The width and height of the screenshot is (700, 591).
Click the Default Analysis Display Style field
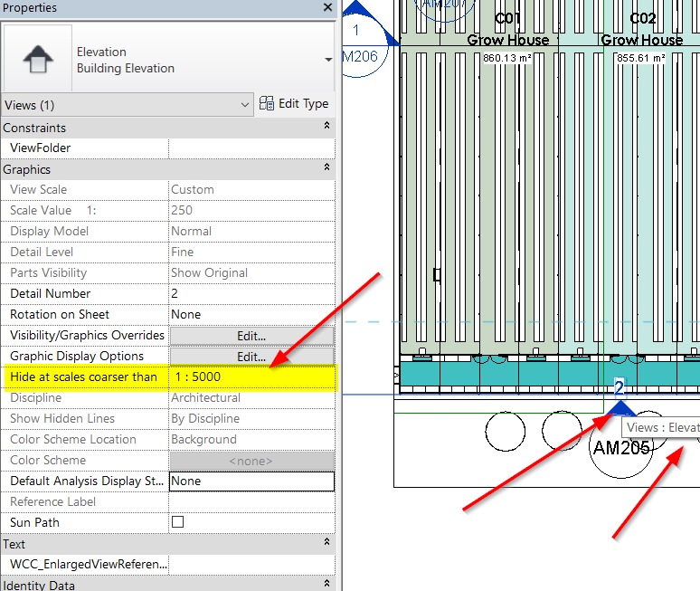coord(251,481)
